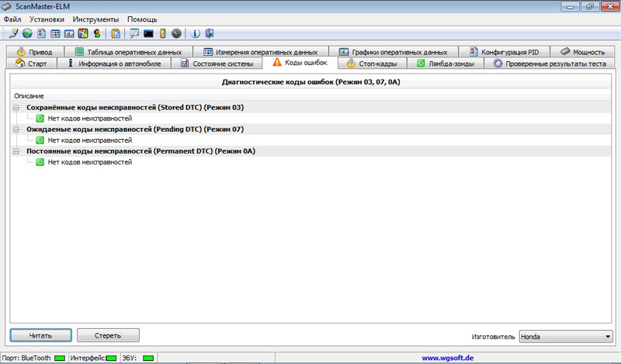Click the Сохранённые коды неисправностей heading
621x364 pixels.
pyautogui.click(x=135, y=107)
